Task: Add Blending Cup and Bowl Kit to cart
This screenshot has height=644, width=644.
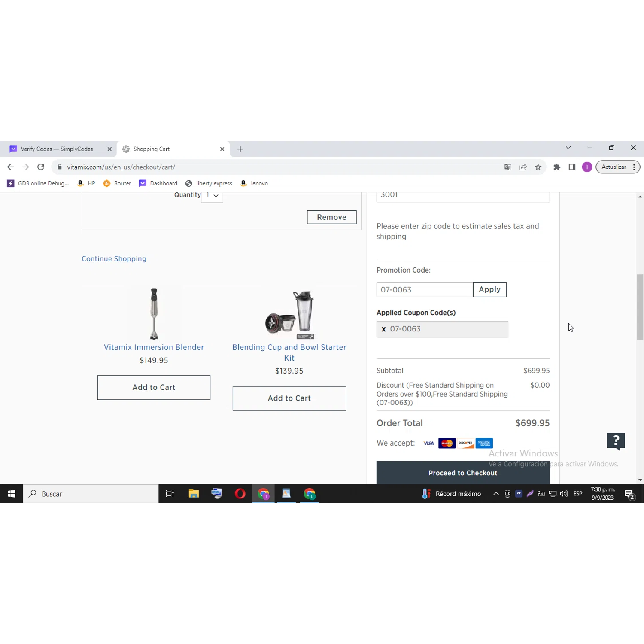Action: pyautogui.click(x=289, y=398)
